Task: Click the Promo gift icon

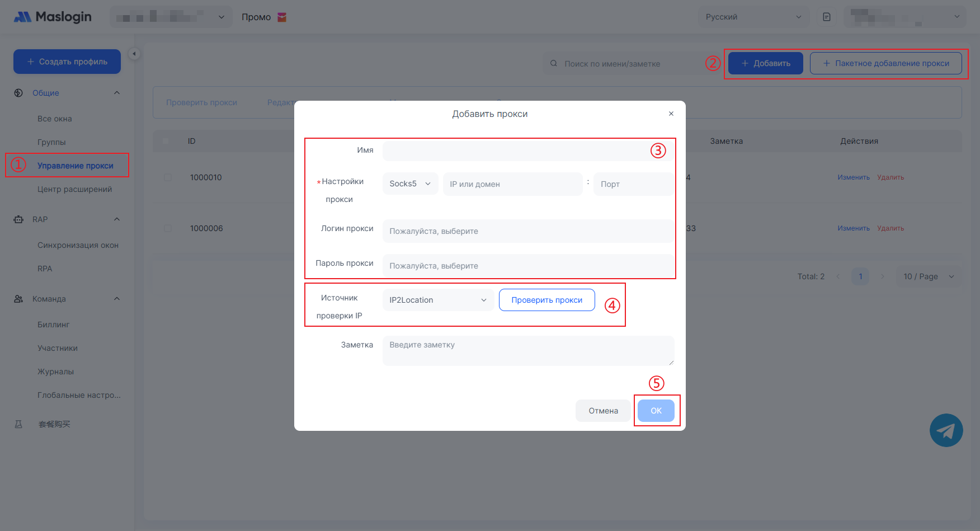Action: 282,17
